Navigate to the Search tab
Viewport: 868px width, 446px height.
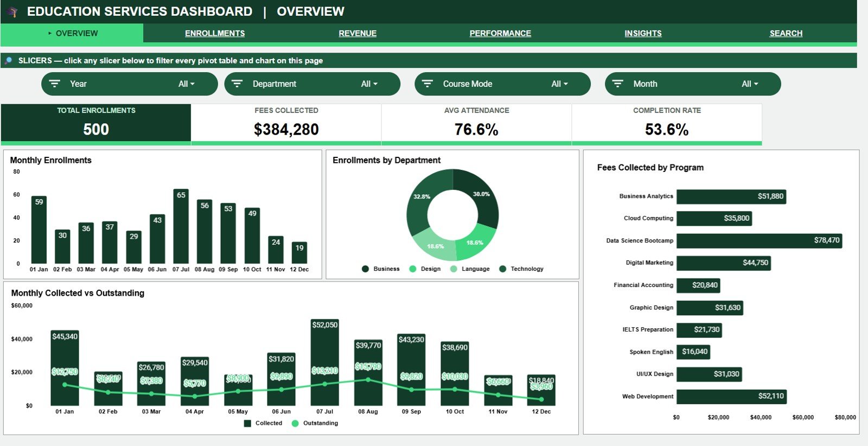[x=786, y=33]
